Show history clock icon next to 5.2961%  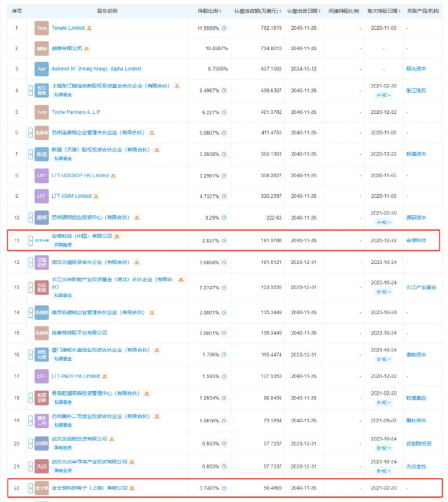224,176
